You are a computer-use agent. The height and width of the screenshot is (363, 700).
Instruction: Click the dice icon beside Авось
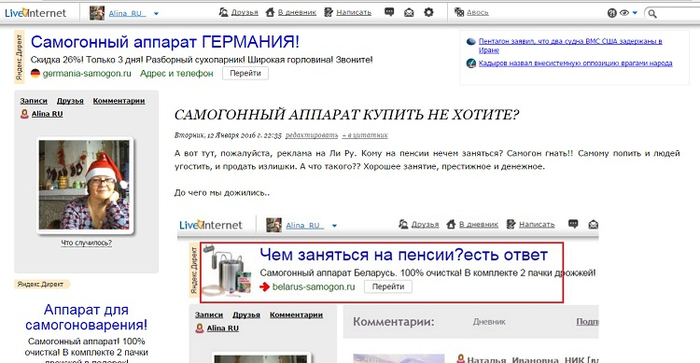459,13
